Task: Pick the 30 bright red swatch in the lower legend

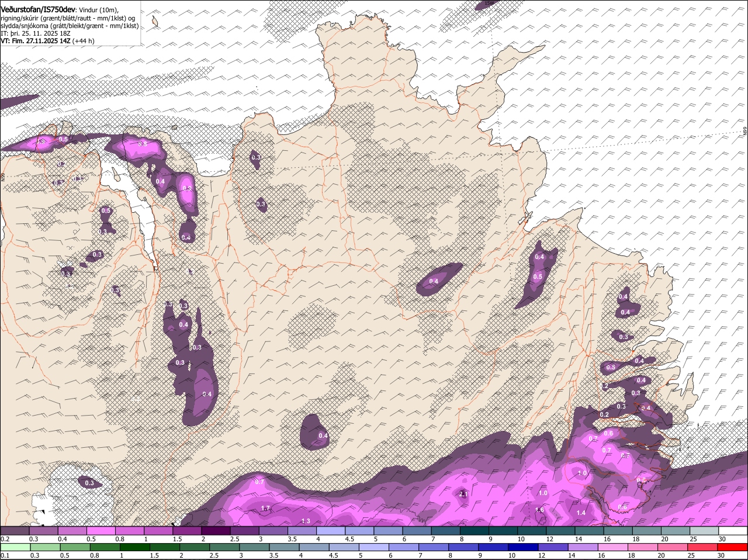Action: coord(733,547)
